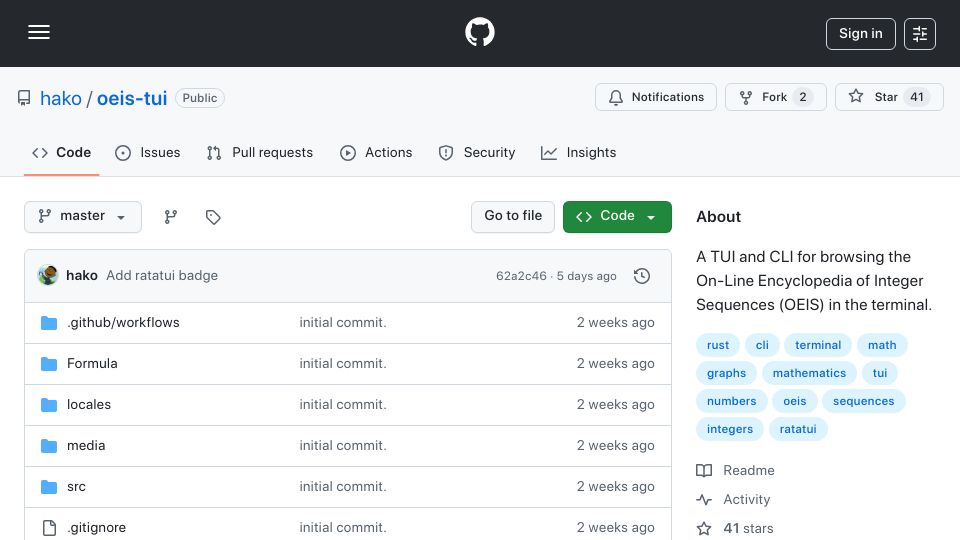Click the Notifications bell button

point(656,97)
